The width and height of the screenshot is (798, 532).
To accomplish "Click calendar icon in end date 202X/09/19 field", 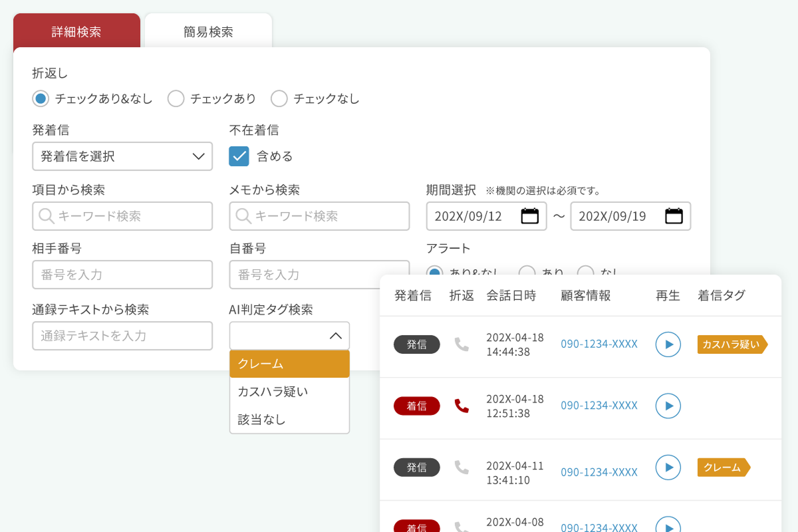I will click(x=674, y=216).
